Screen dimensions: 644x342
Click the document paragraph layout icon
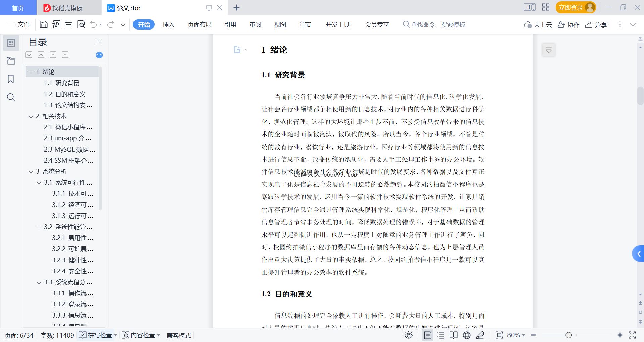coord(237,49)
